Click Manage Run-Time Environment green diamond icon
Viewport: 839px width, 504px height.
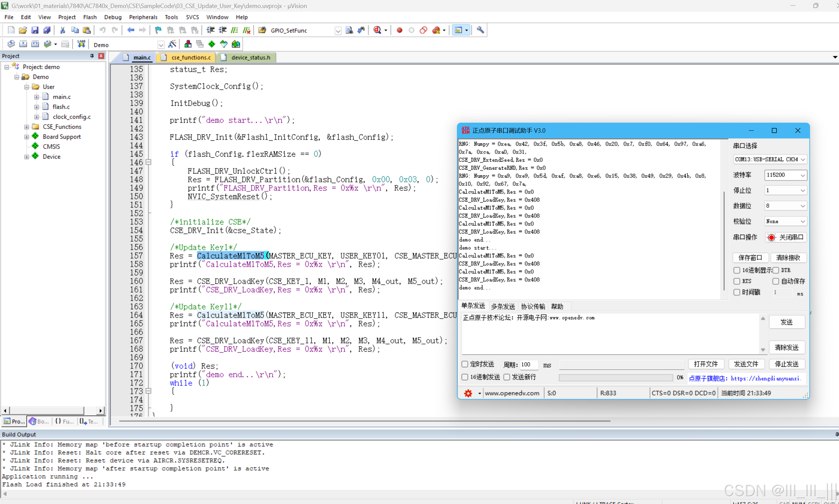click(211, 44)
